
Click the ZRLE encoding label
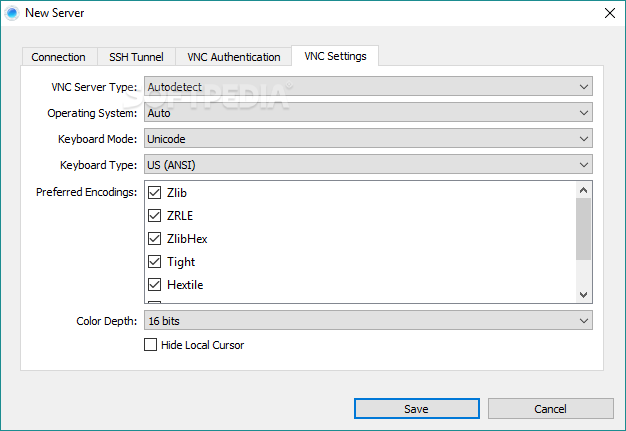(x=180, y=216)
